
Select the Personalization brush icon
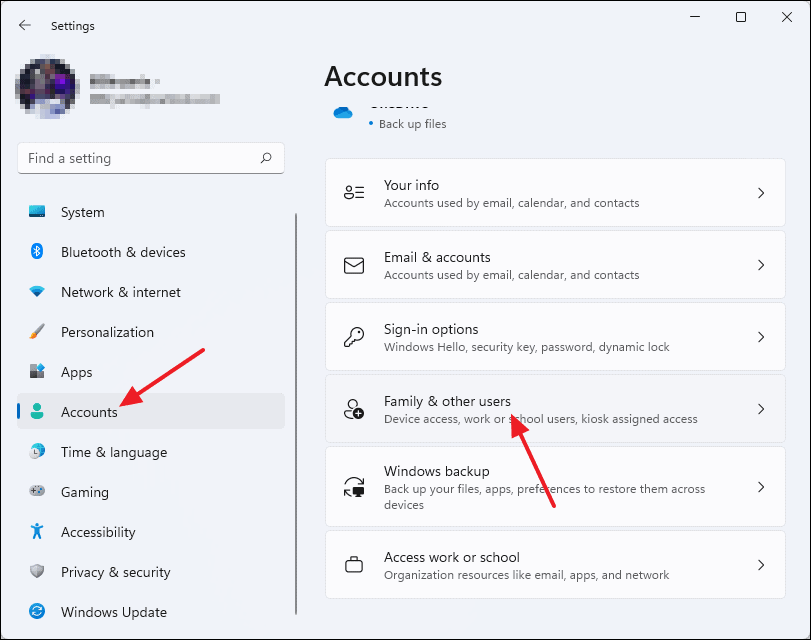(38, 332)
